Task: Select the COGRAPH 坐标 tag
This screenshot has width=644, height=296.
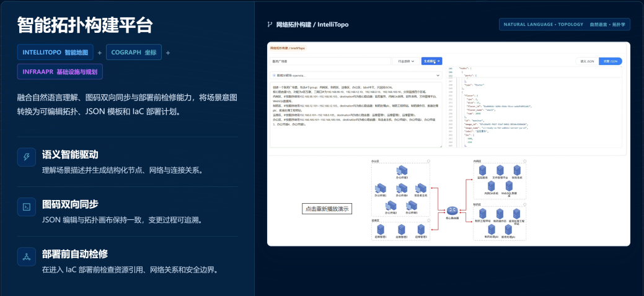Action: pyautogui.click(x=133, y=52)
